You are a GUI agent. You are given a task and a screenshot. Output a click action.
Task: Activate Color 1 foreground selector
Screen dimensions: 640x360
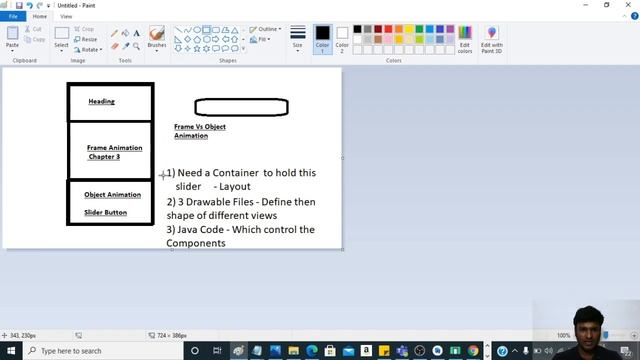(322, 40)
